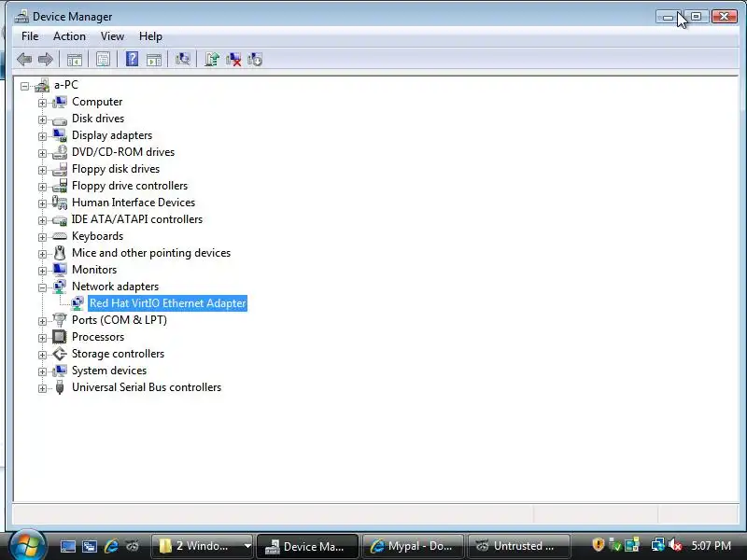Expand Human Interface Devices category
Image resolution: width=747 pixels, height=560 pixels.
pos(42,203)
